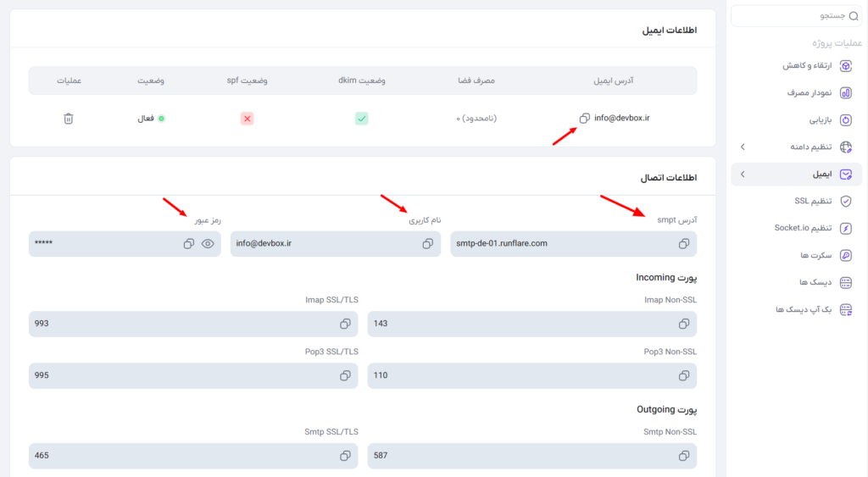
Task: Copy the username field value
Action: pos(428,243)
